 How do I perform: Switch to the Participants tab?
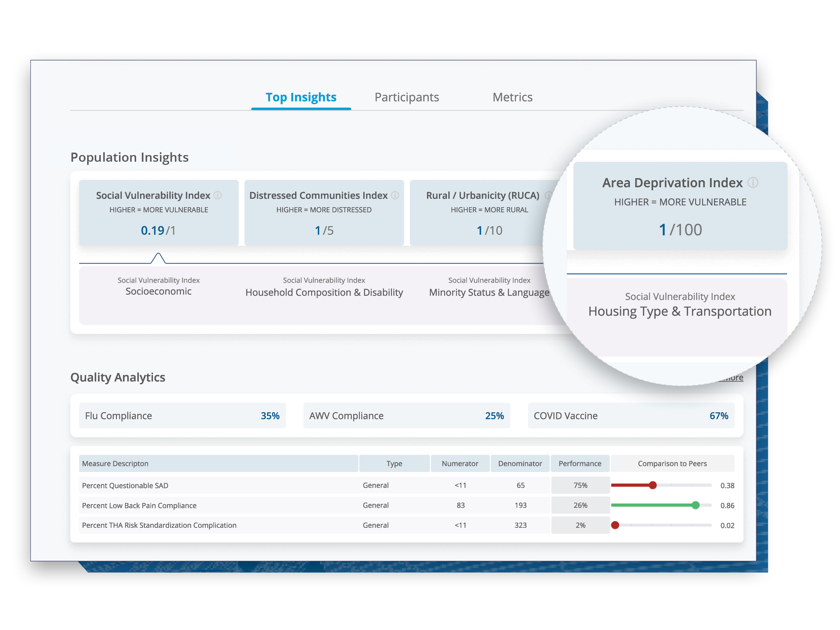406,97
